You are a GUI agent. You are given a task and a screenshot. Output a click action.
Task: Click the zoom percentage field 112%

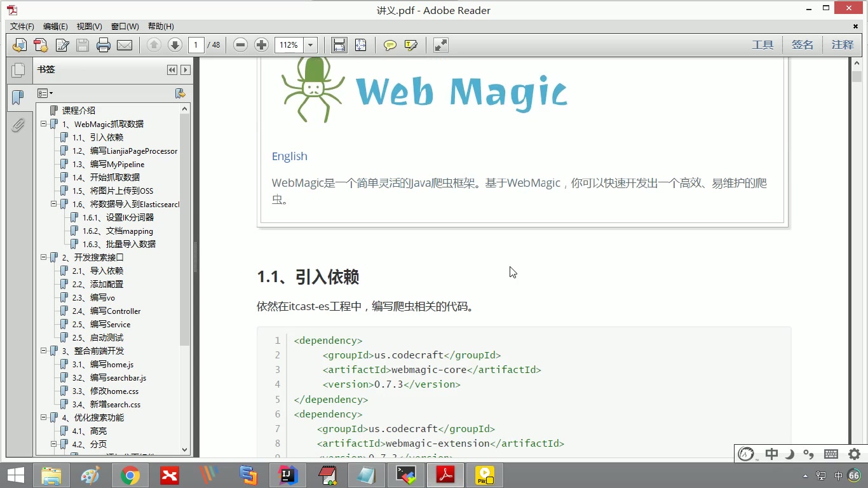289,45
